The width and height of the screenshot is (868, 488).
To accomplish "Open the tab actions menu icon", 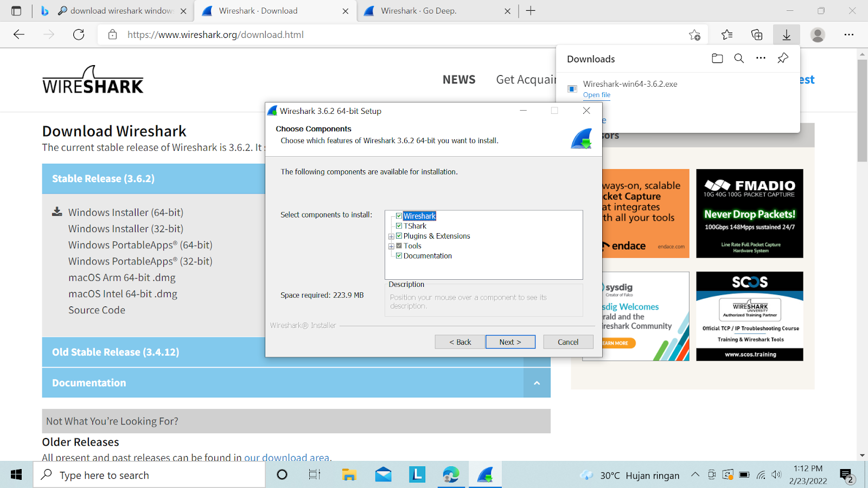I will point(16,11).
